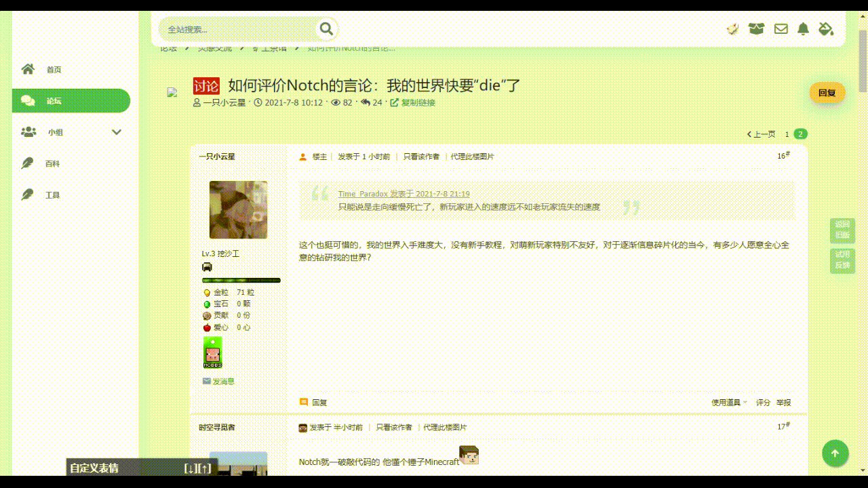Click the chat bubbles icon beside 论坛

(28, 100)
